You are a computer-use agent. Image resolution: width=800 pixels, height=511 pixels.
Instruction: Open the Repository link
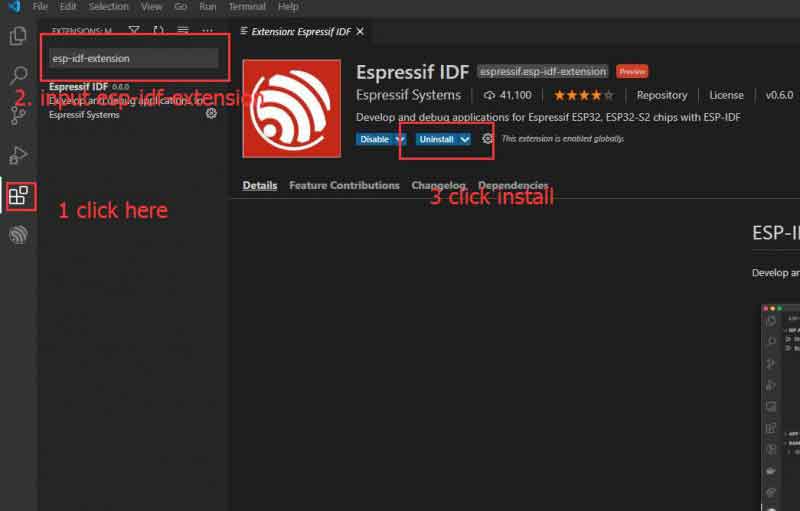click(x=662, y=95)
